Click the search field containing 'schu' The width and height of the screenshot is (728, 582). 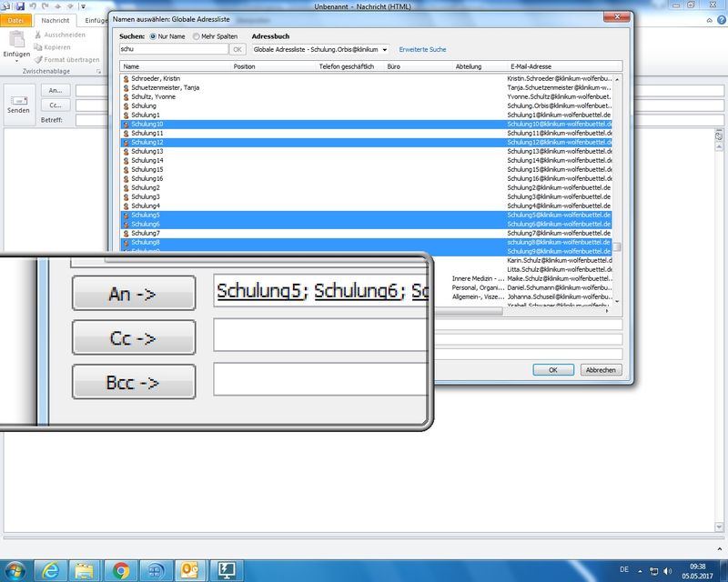click(174, 49)
